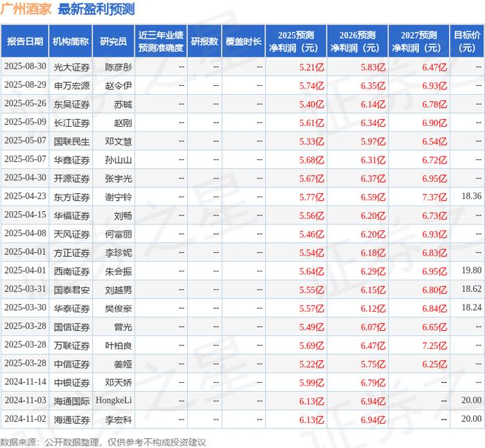The image size is (485, 448).
Task: Click the 广州酒家 title text
Action: 26,9
